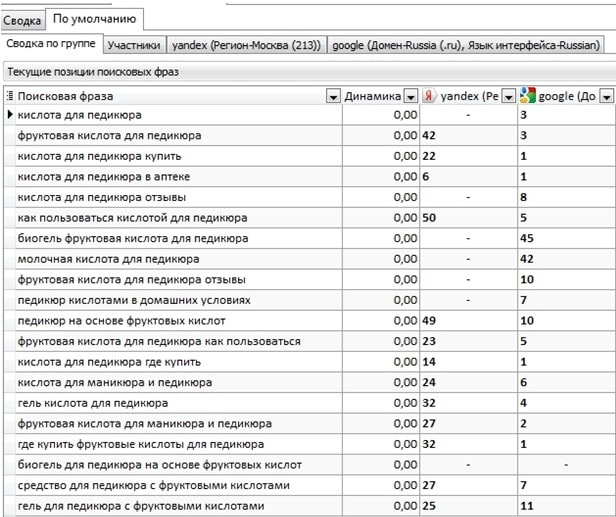Screen dimensions: 616x517
Task: Open the Участники tab
Action: point(133,45)
